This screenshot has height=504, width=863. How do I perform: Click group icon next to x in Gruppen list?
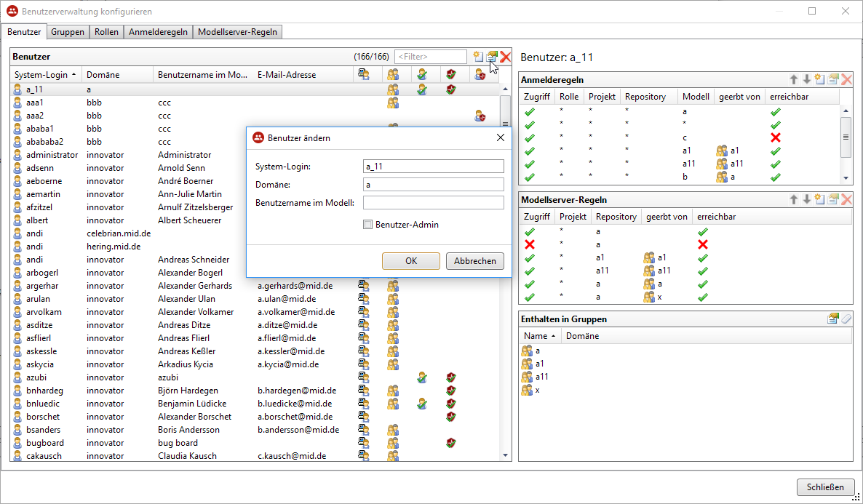527,390
